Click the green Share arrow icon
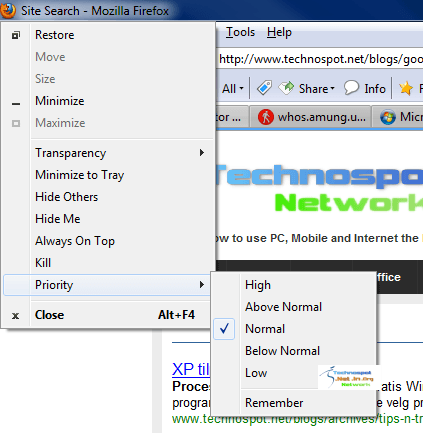This screenshot has height=433, width=423. pos(286,88)
